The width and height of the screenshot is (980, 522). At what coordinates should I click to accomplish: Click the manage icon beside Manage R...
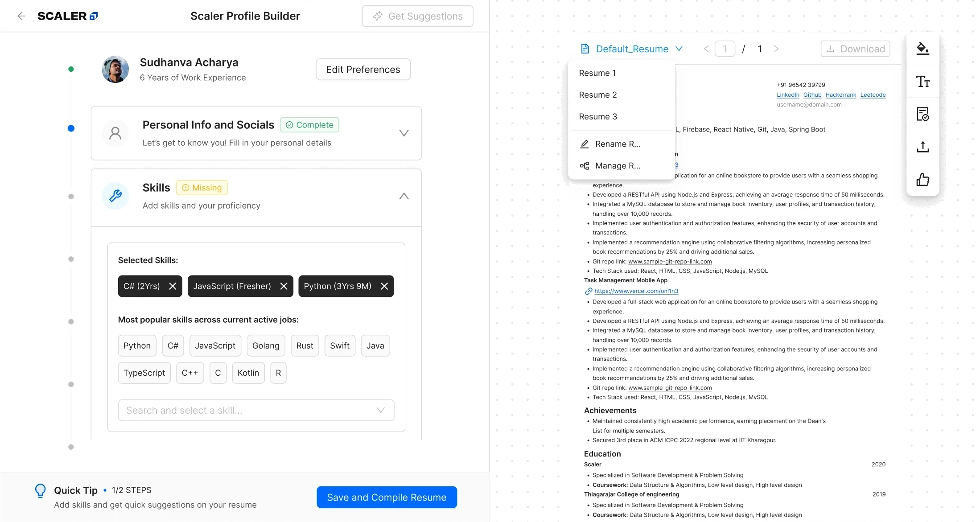[585, 166]
